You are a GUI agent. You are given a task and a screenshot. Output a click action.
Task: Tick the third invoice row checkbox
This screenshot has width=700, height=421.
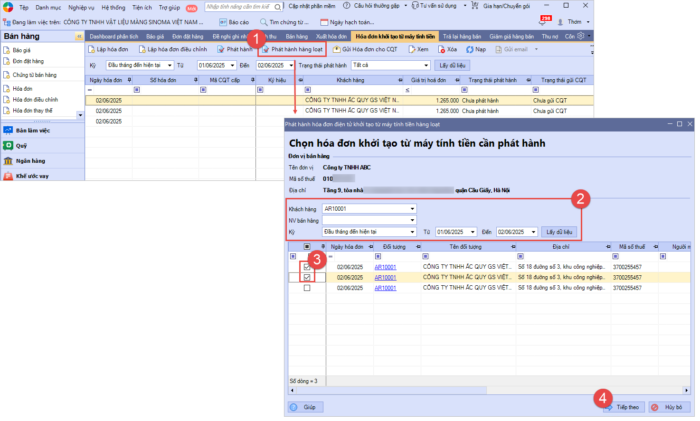click(x=307, y=288)
